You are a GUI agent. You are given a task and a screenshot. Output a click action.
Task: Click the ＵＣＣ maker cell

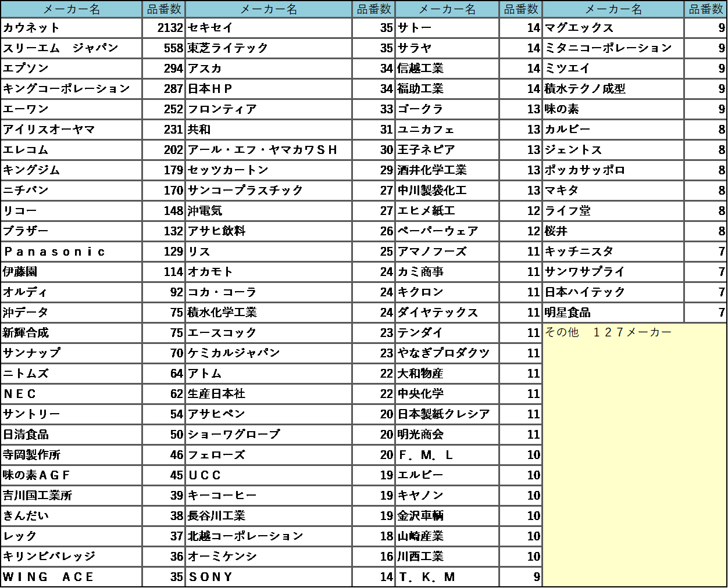coord(269,475)
